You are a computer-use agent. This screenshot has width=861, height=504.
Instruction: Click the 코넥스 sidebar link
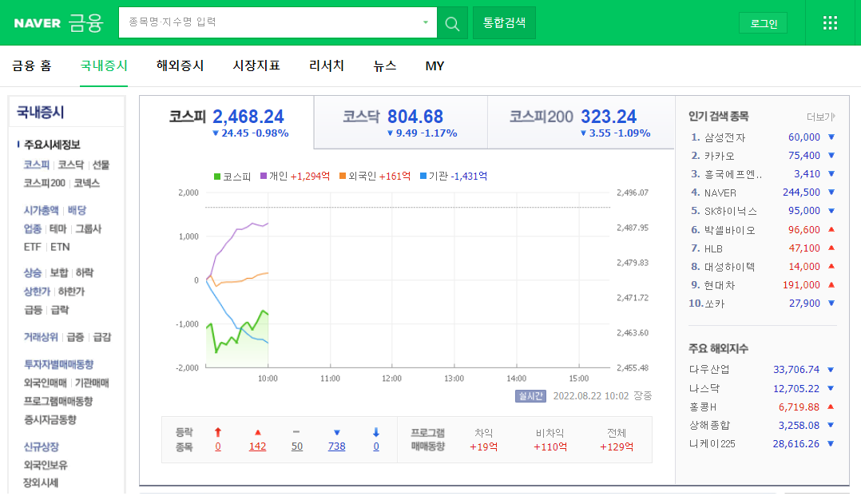click(x=87, y=183)
